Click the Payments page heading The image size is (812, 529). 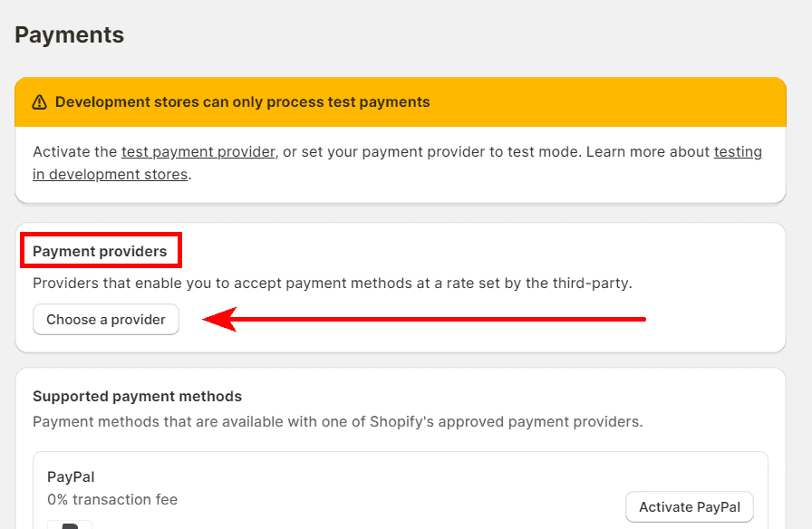point(69,35)
